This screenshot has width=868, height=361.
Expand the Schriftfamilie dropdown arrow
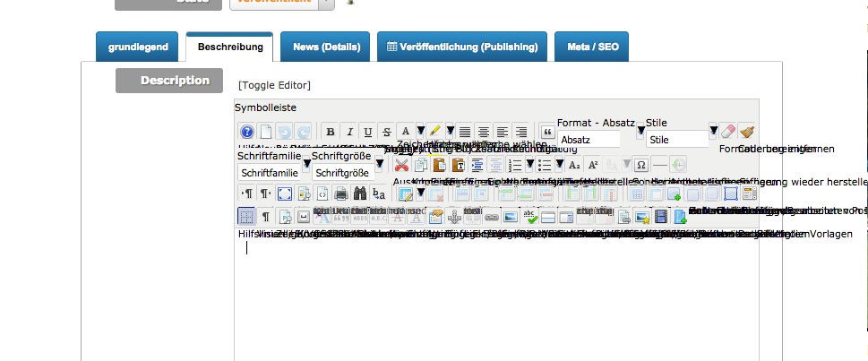pos(305,164)
